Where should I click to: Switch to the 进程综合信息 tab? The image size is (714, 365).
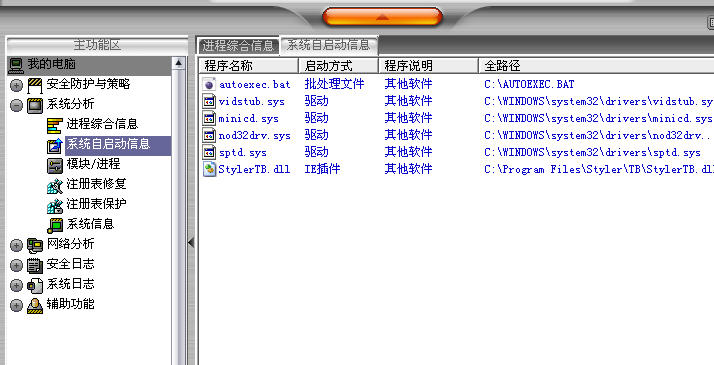point(238,46)
